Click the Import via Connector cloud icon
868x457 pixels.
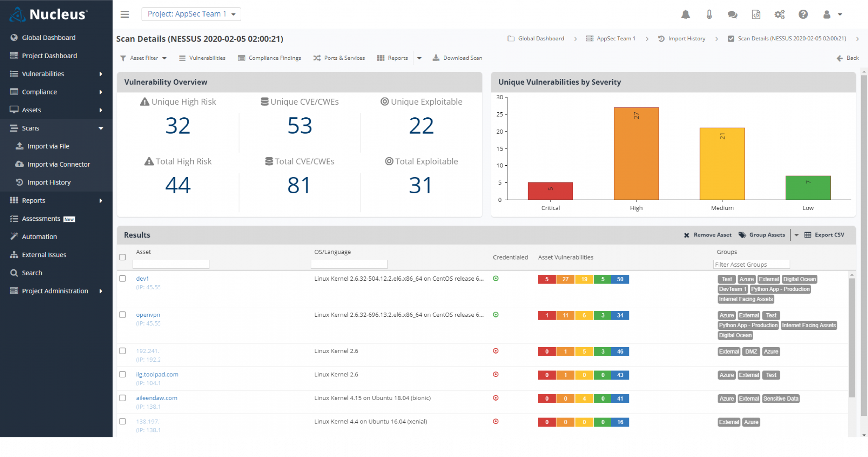coord(19,164)
